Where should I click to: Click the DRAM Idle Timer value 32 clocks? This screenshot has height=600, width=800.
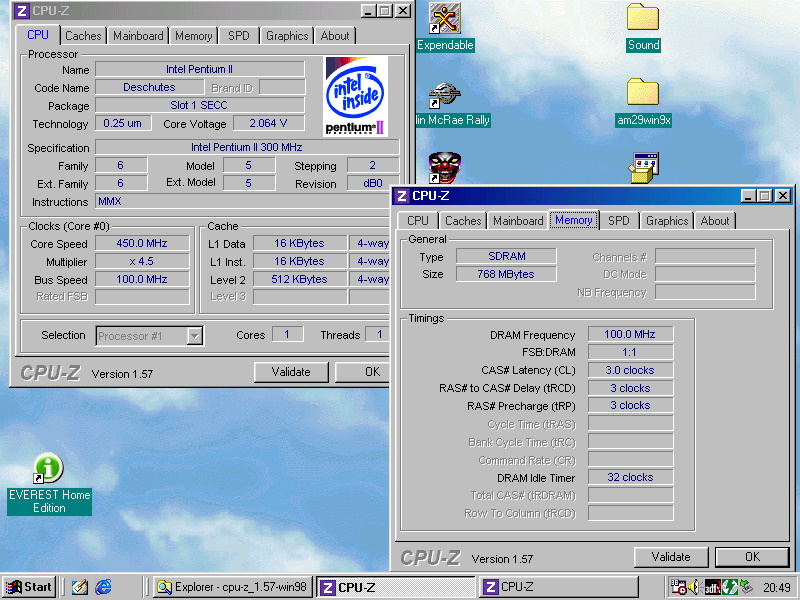coord(630,477)
